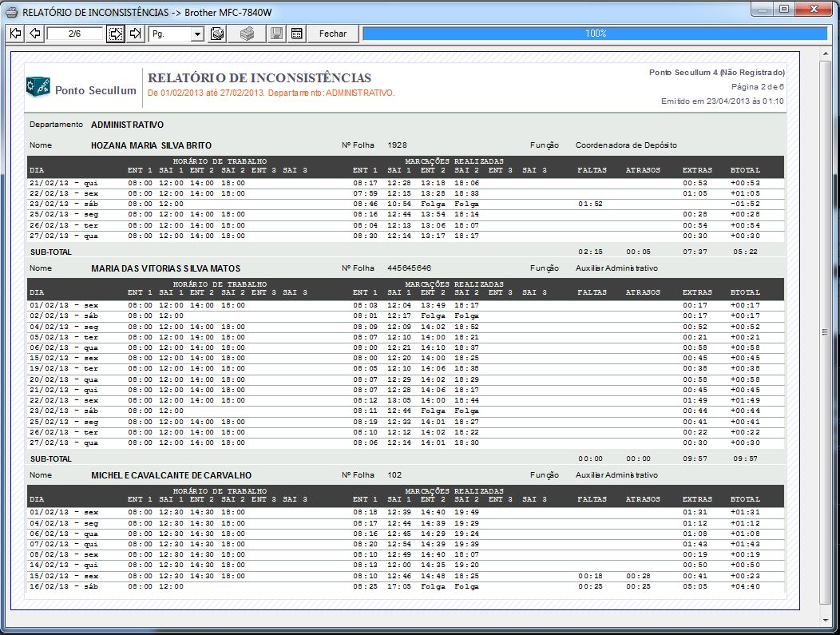The image size is (840, 635).
Task: Click the Fechar button
Action: (x=333, y=34)
